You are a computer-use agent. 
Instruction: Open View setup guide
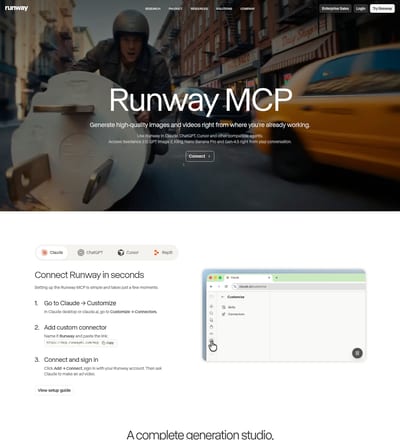click(54, 390)
